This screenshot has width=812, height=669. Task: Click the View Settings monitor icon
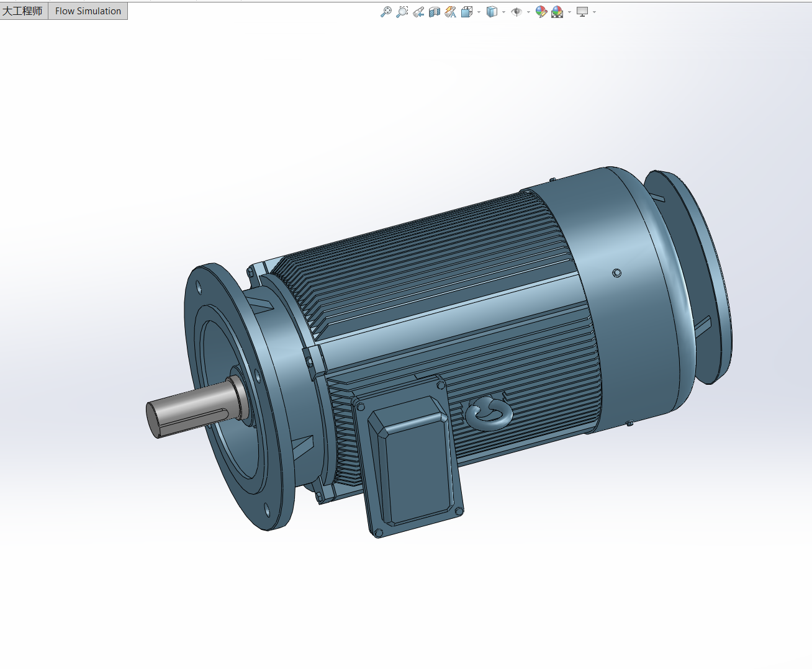pyautogui.click(x=582, y=12)
